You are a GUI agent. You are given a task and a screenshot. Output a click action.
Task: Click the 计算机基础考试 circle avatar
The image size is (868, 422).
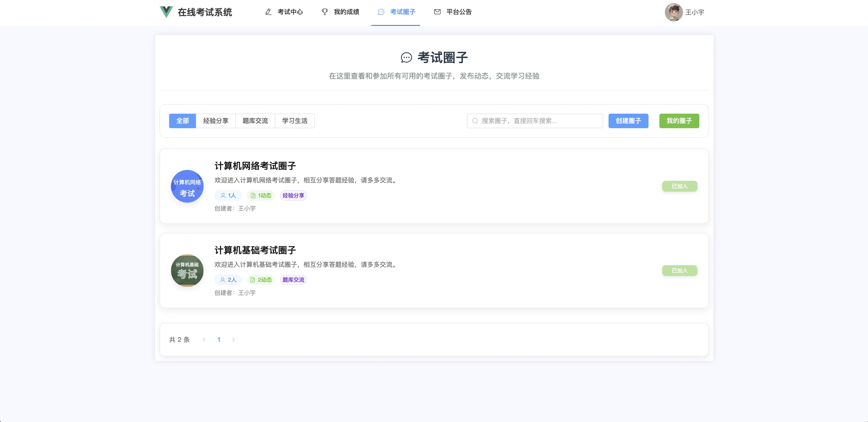coord(187,270)
